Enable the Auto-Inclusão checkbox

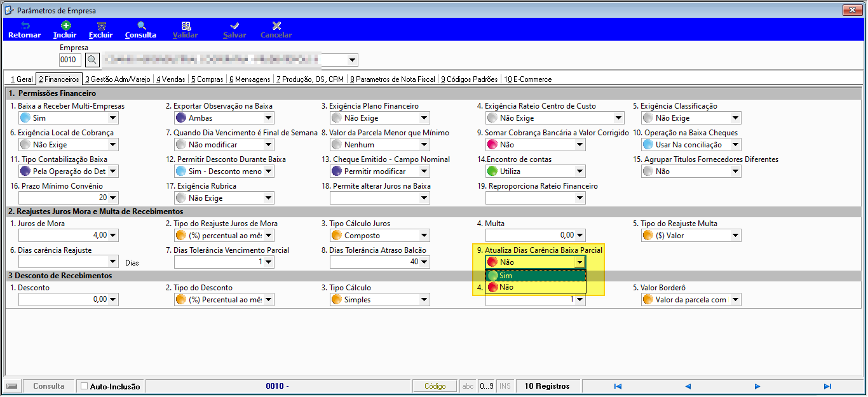[85, 386]
